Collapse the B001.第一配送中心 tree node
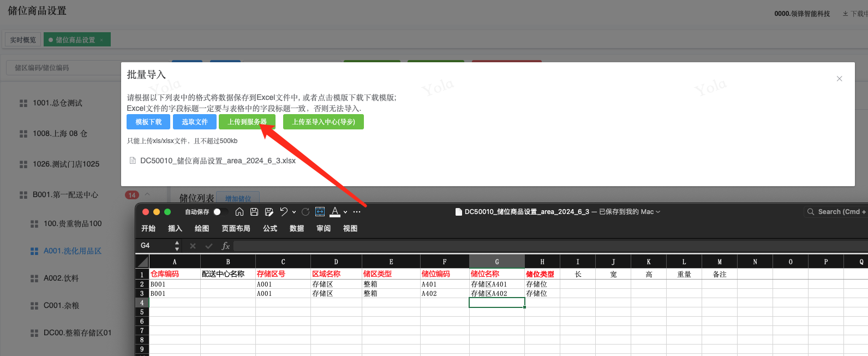The height and width of the screenshot is (356, 868). [147, 194]
